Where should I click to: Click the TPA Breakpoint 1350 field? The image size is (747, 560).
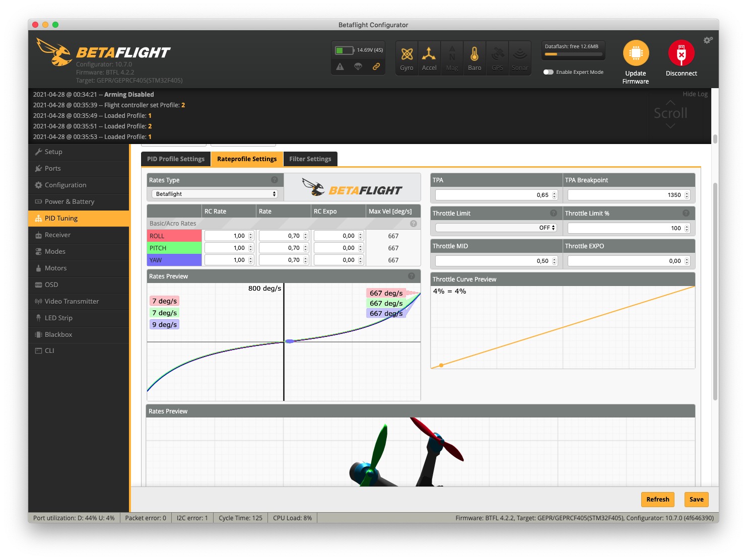629,195
